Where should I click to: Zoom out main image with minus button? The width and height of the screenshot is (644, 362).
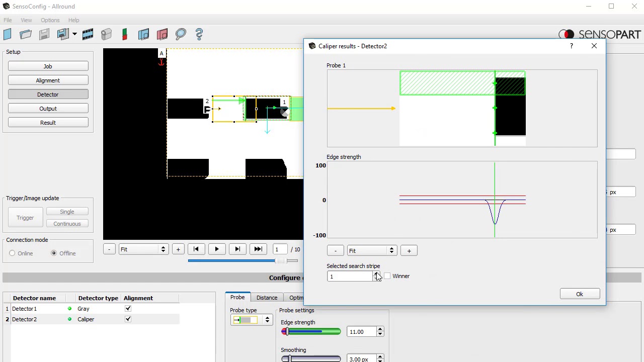pyautogui.click(x=109, y=249)
